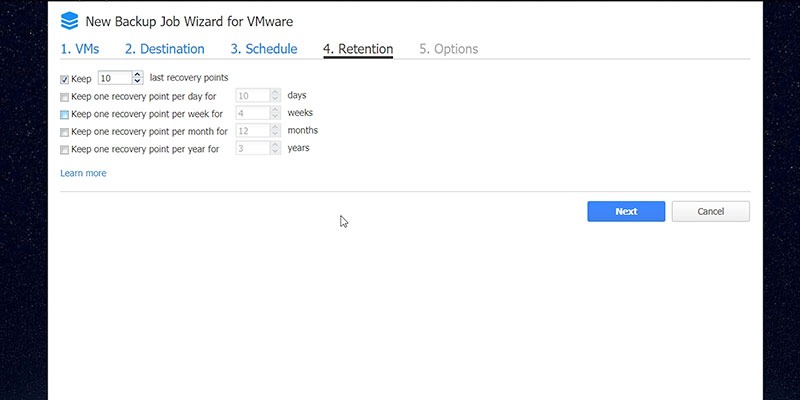
Task: Uncheck the Keep last recovery points checkbox
Action: [64, 80]
